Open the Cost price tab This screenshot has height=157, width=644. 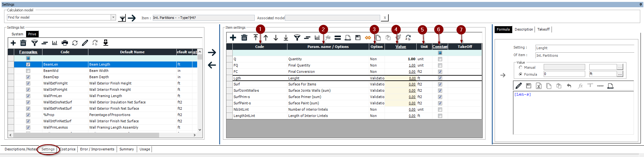68,149
